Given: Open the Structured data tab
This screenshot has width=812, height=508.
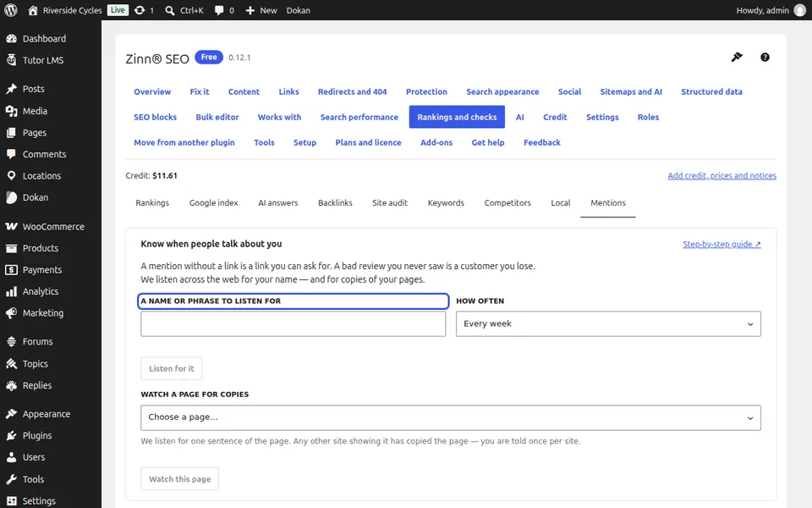Looking at the screenshot, I should coord(711,91).
